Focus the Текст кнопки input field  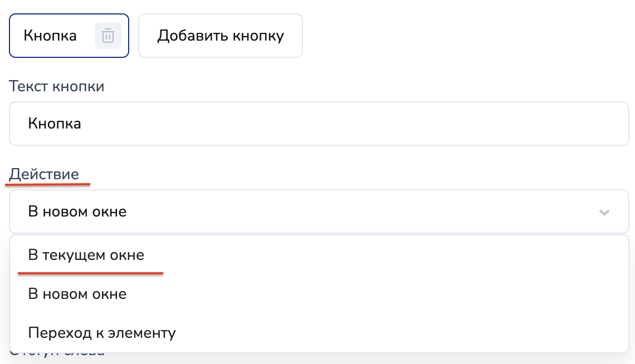click(x=319, y=124)
